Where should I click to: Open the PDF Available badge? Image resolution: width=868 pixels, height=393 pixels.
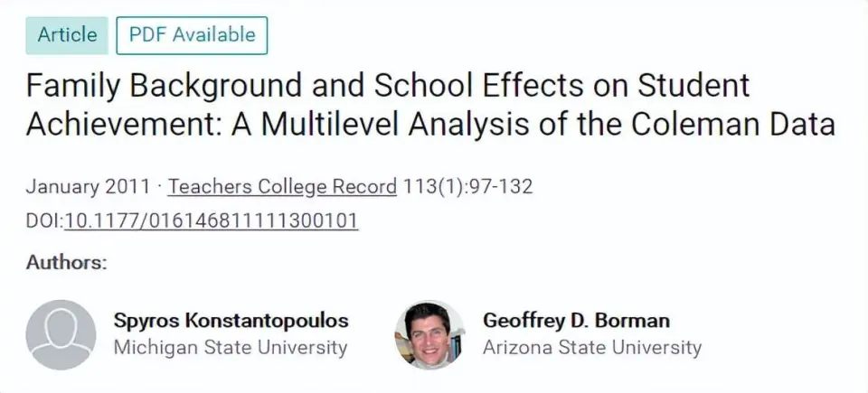192,35
